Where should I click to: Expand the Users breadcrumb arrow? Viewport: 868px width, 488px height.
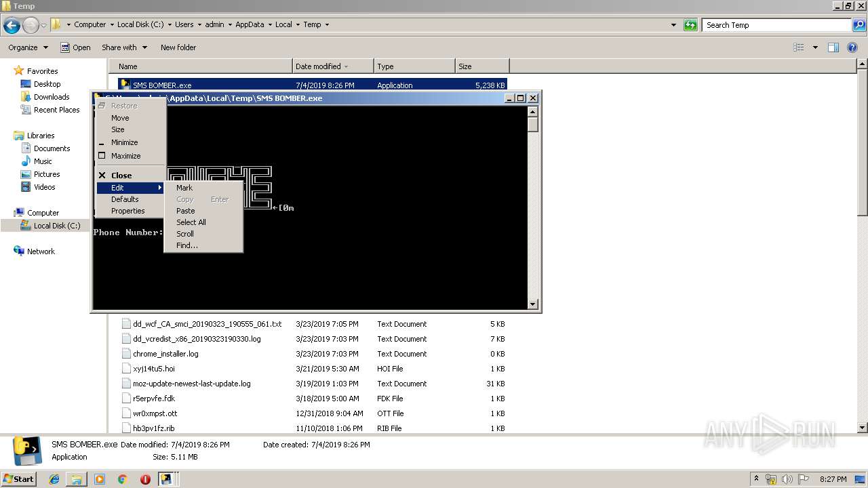point(199,24)
